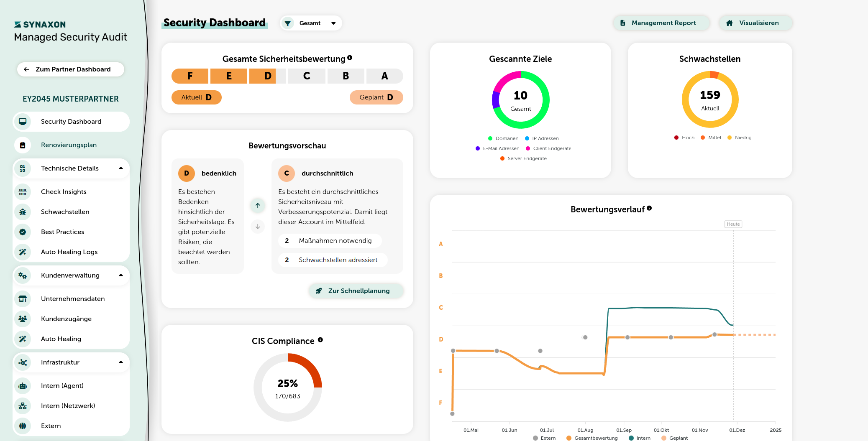Click the Best Practices checkmark badge icon
This screenshot has height=441, width=868.
point(23,232)
